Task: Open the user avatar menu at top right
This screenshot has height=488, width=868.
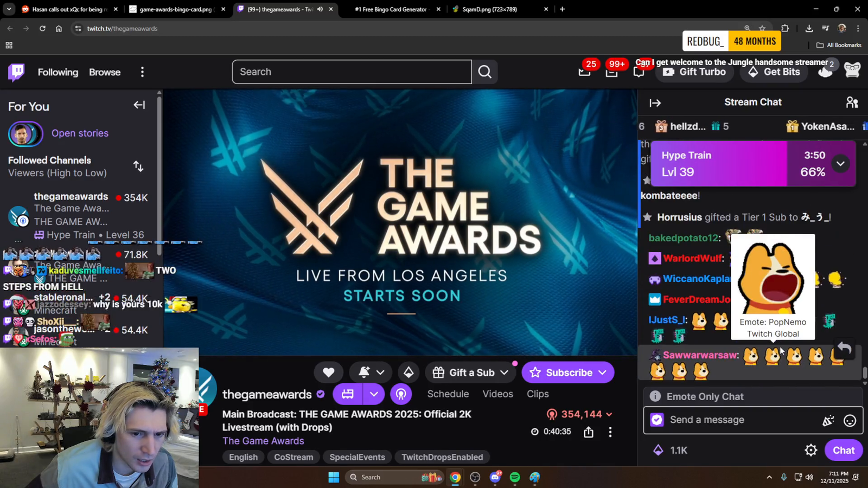Action: 852,70
